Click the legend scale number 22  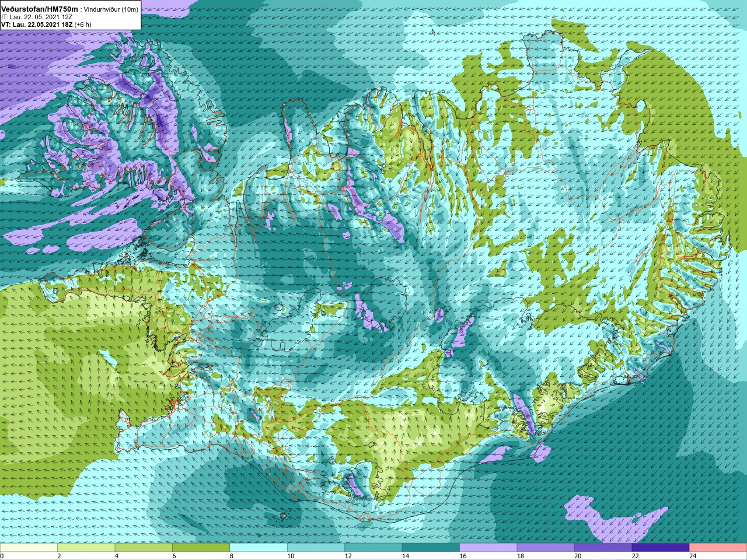[x=636, y=556]
